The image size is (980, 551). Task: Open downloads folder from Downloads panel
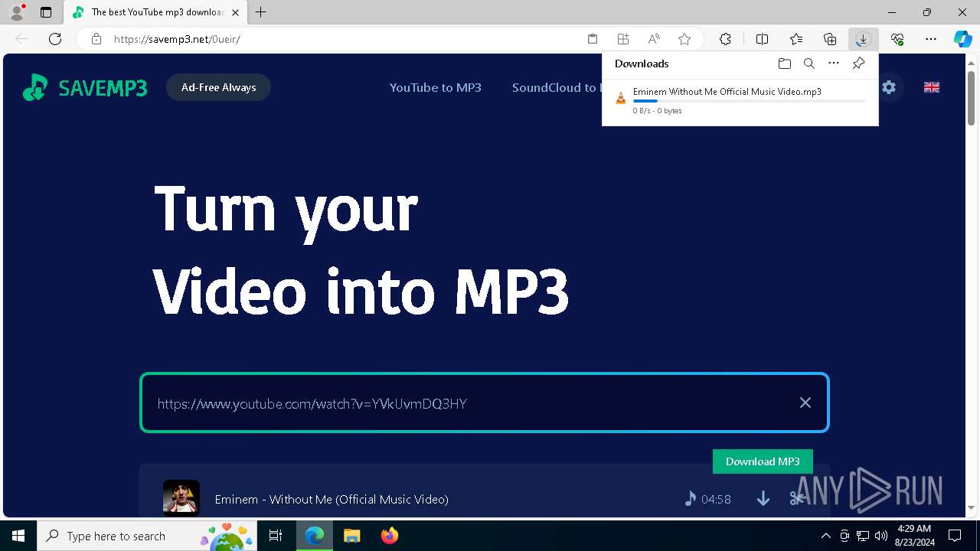click(784, 64)
